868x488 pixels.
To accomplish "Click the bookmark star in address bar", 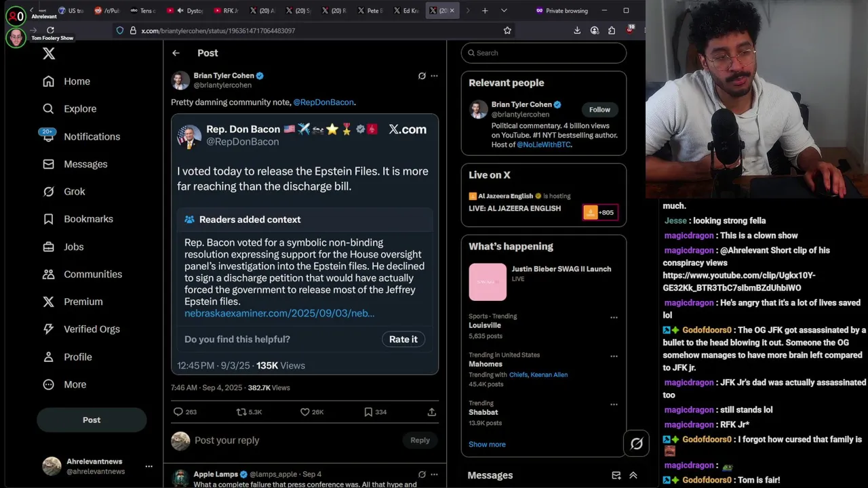I will click(x=507, y=30).
